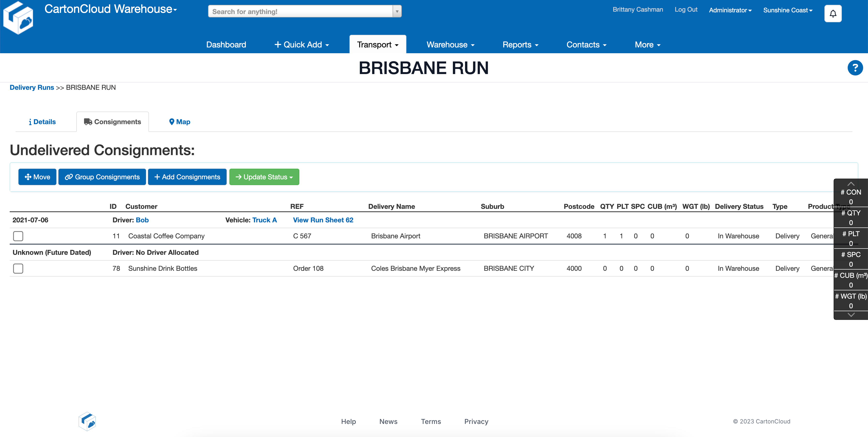Open the search box dropdown arrow
The image size is (868, 437).
pos(397,11)
